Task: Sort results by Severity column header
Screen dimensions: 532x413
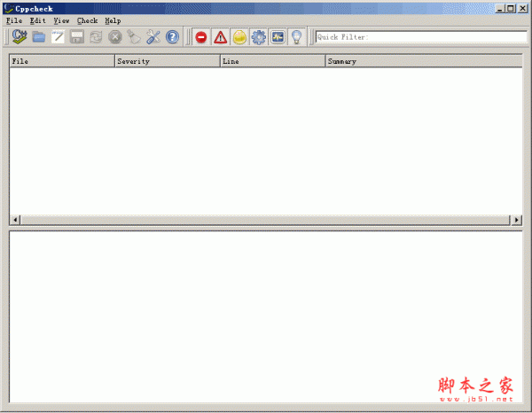Action: coord(168,61)
